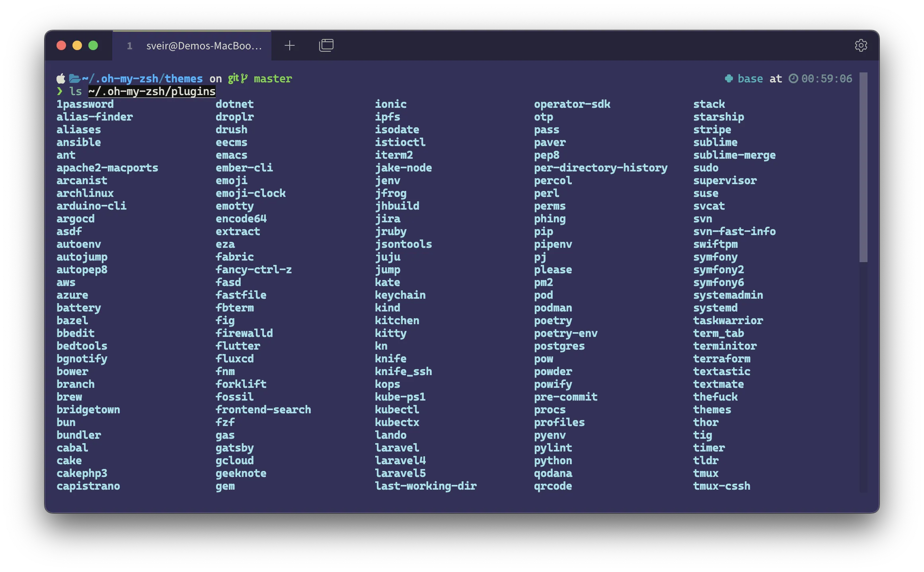Click the jake-node entry
The height and width of the screenshot is (572, 924).
pos(404,167)
